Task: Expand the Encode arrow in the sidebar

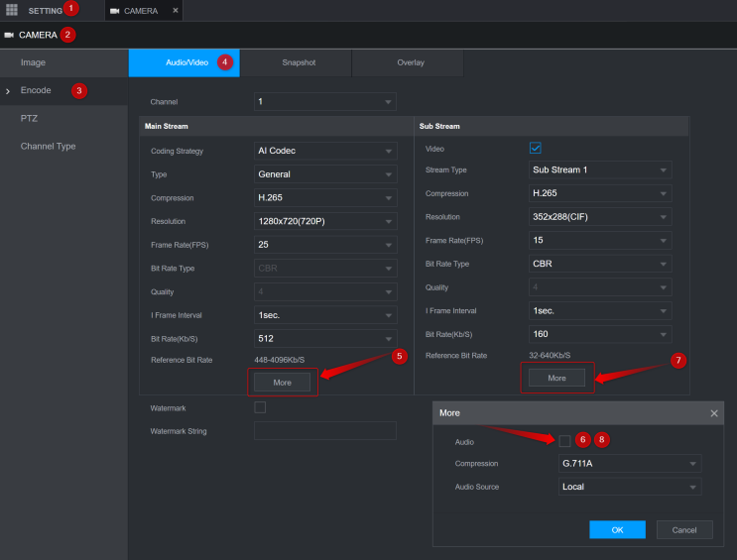Action: point(8,91)
